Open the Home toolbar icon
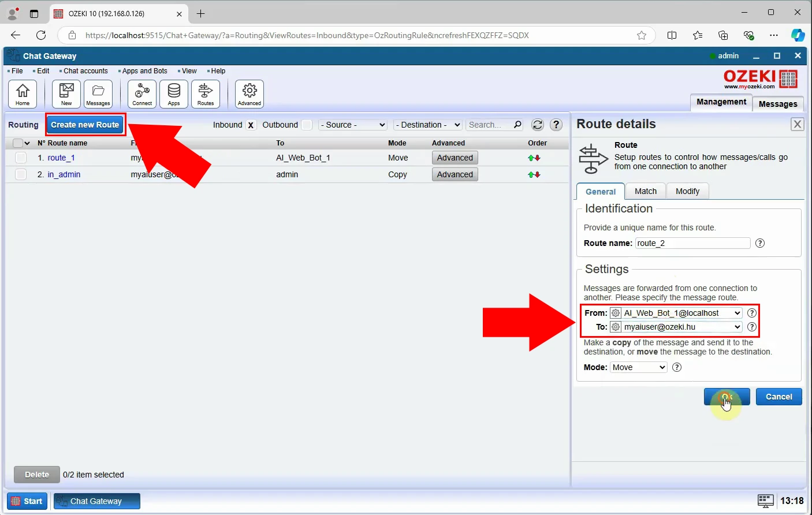 coord(23,94)
